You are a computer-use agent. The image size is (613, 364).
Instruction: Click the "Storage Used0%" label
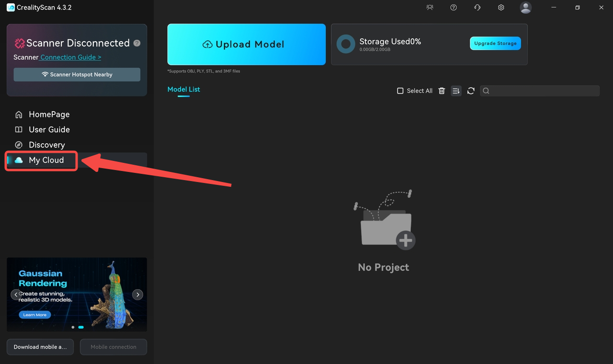tap(390, 42)
